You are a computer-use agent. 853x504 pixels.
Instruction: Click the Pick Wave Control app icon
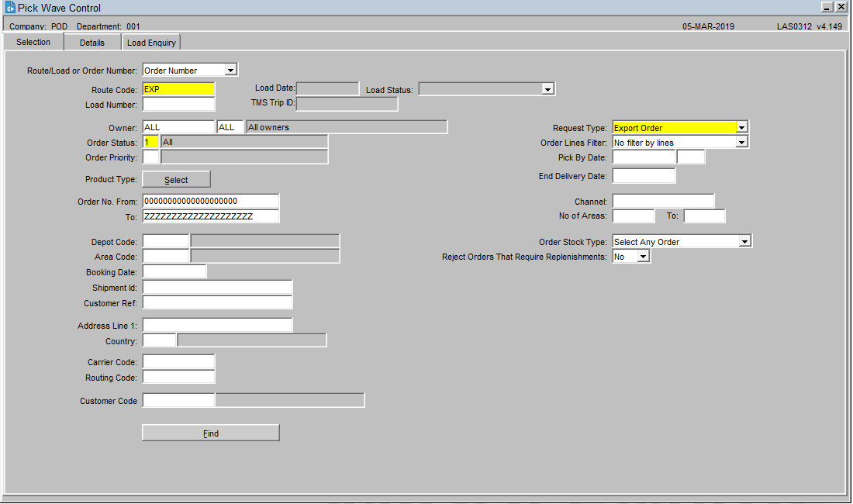(x=9, y=8)
